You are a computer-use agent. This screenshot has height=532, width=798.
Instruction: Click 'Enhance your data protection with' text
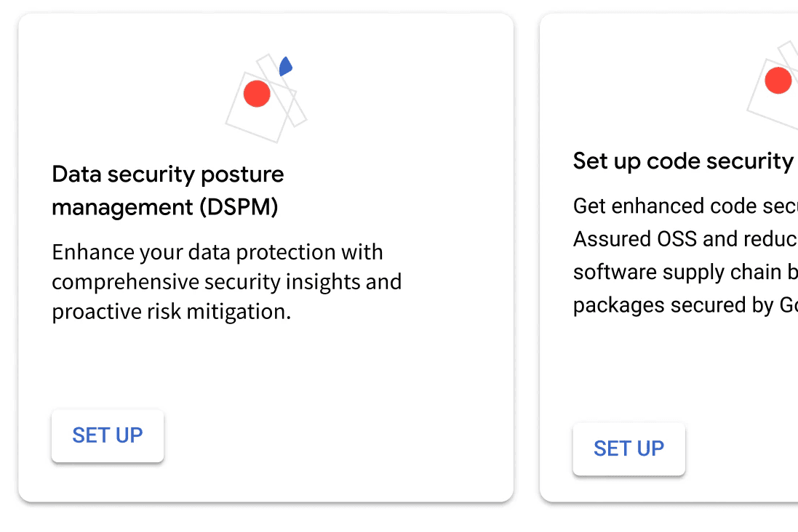pyautogui.click(x=218, y=252)
